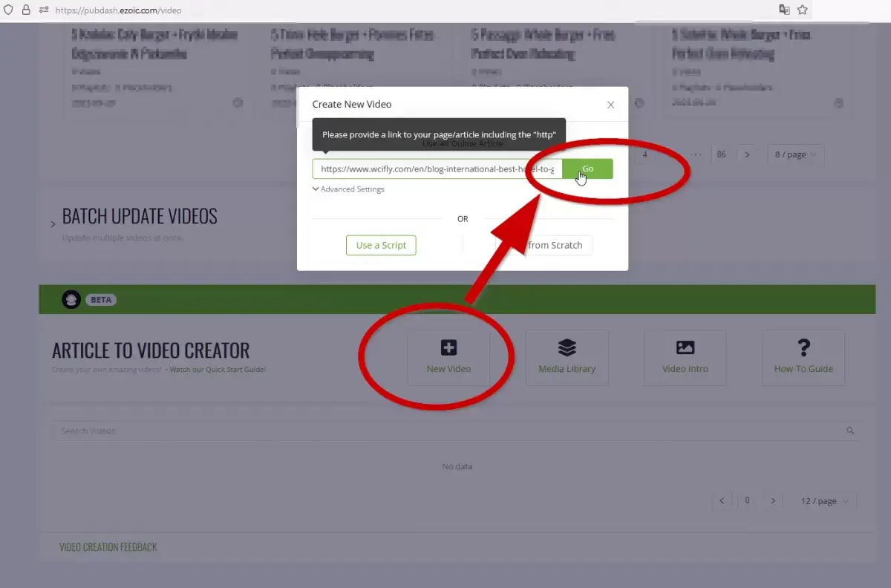
Task: Click the browser shield tracking protection icon
Action: (8, 10)
